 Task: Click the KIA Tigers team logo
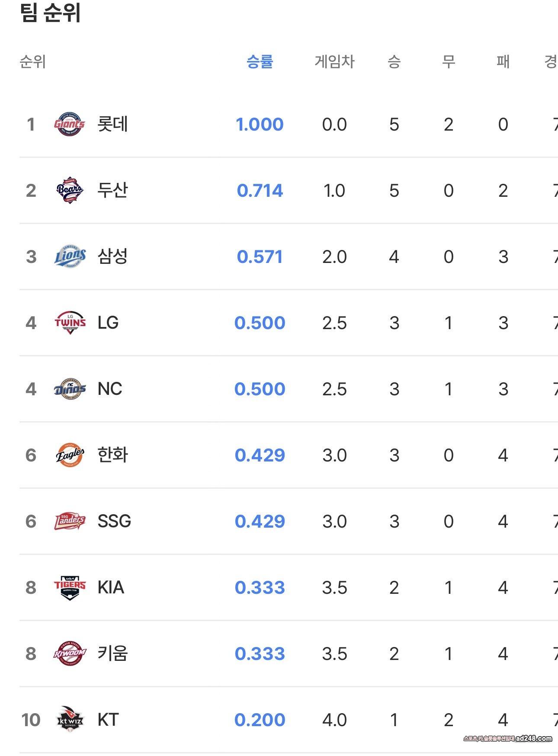coord(70,587)
